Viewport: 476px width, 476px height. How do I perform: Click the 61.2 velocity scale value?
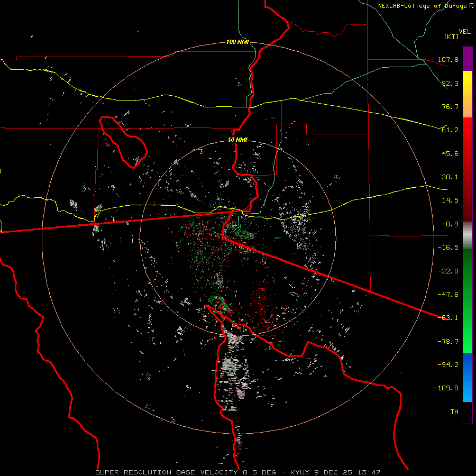coord(450,130)
